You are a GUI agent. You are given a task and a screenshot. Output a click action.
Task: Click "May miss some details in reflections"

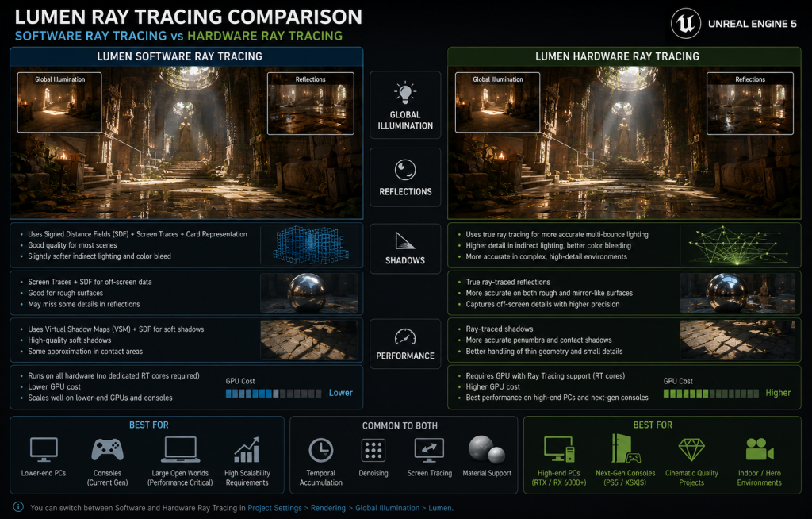point(84,305)
